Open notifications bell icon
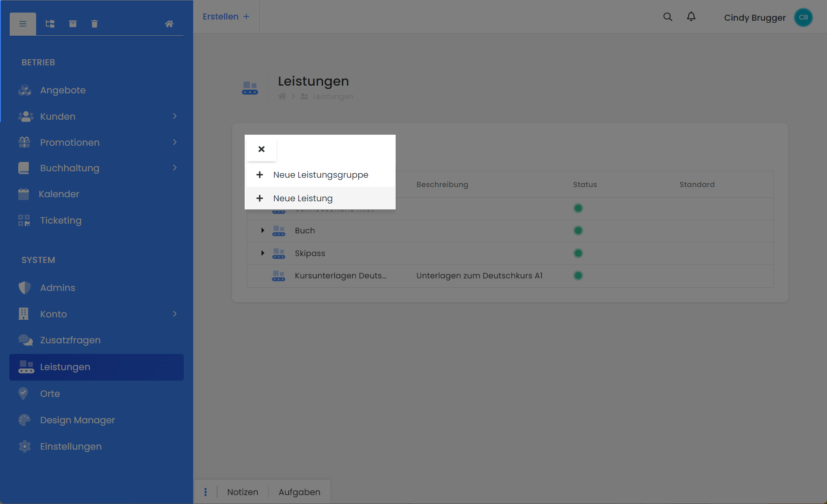Viewport: 827px width, 504px height. [x=691, y=17]
